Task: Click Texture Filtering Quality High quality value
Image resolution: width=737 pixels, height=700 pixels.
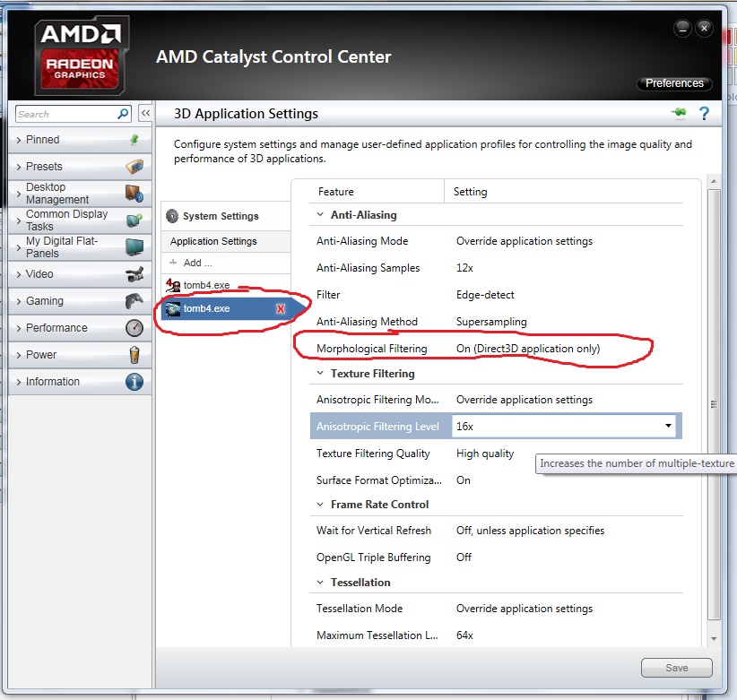Action: point(485,454)
